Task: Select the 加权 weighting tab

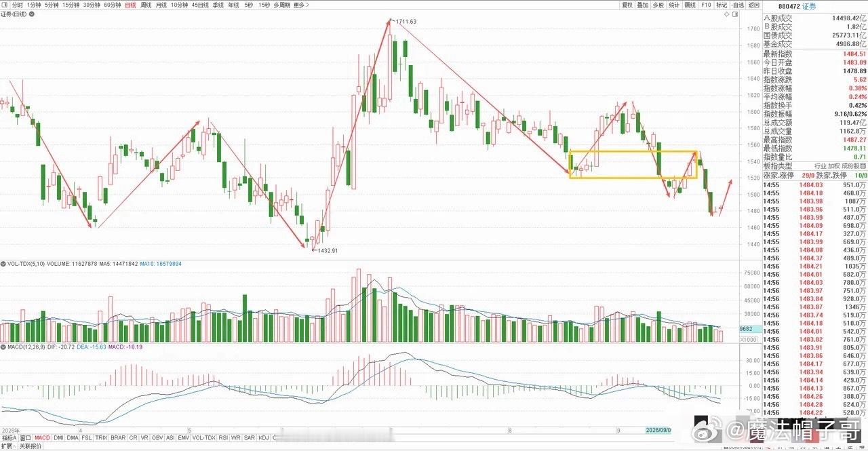Action: 835,165
